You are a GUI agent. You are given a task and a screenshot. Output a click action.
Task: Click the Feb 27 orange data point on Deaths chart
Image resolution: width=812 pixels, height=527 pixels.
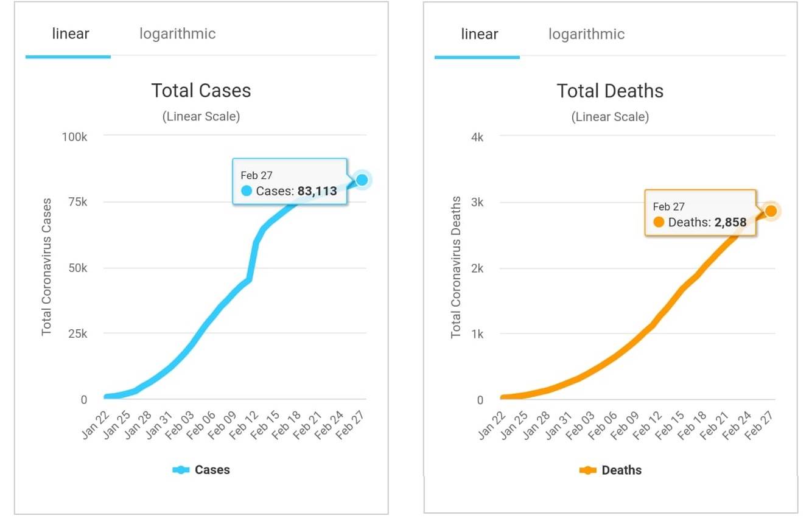[x=771, y=211]
